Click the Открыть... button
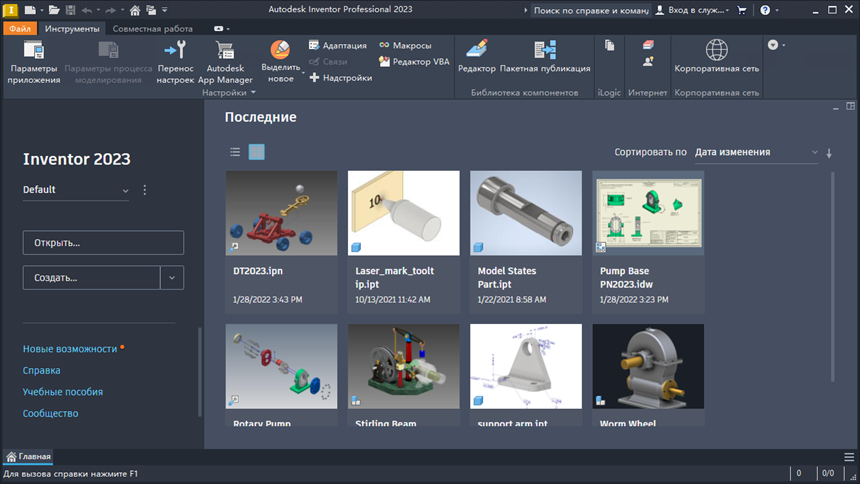 [103, 243]
